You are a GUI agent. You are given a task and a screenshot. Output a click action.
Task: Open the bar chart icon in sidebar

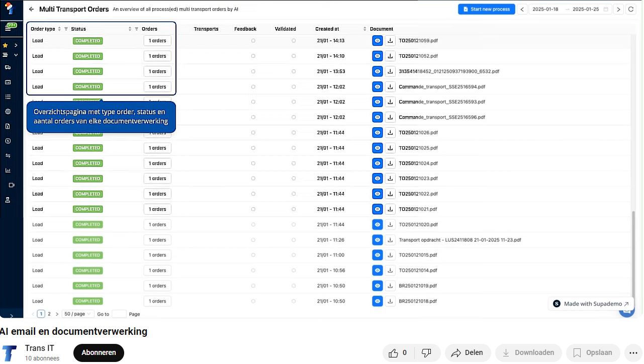8,170
